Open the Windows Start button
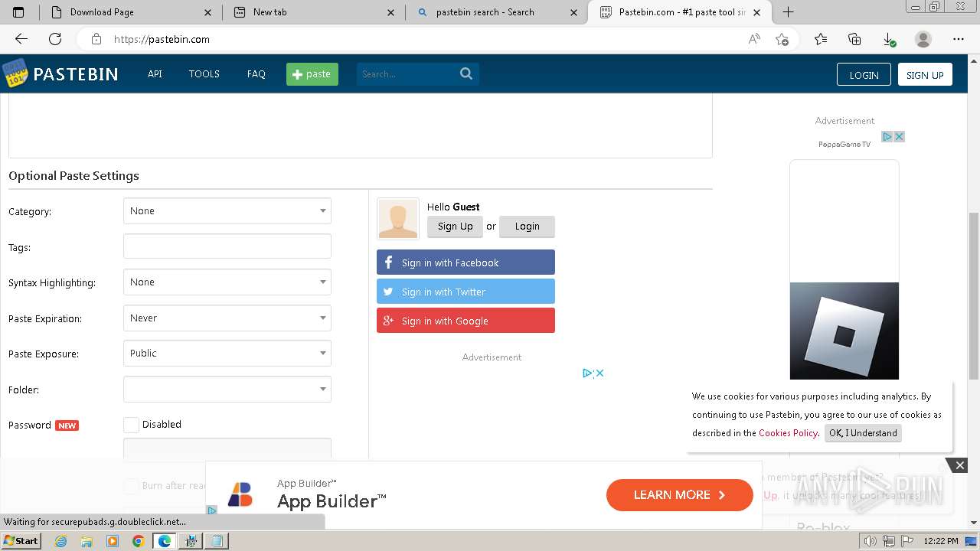 point(21,540)
